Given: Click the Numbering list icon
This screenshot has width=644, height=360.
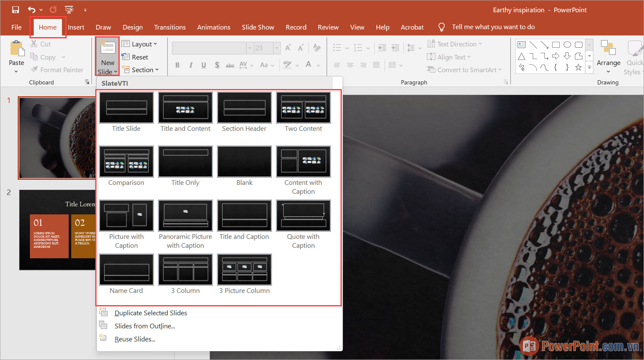Looking at the screenshot, I should (x=358, y=48).
